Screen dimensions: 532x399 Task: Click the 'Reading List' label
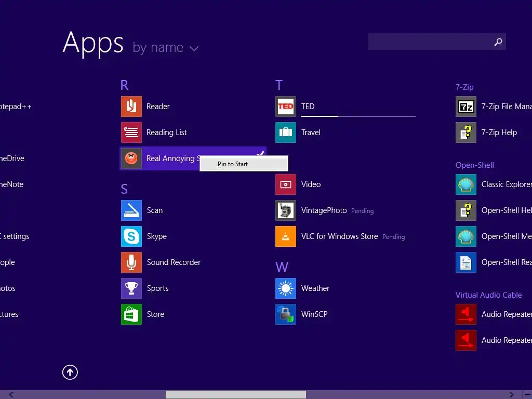click(167, 132)
